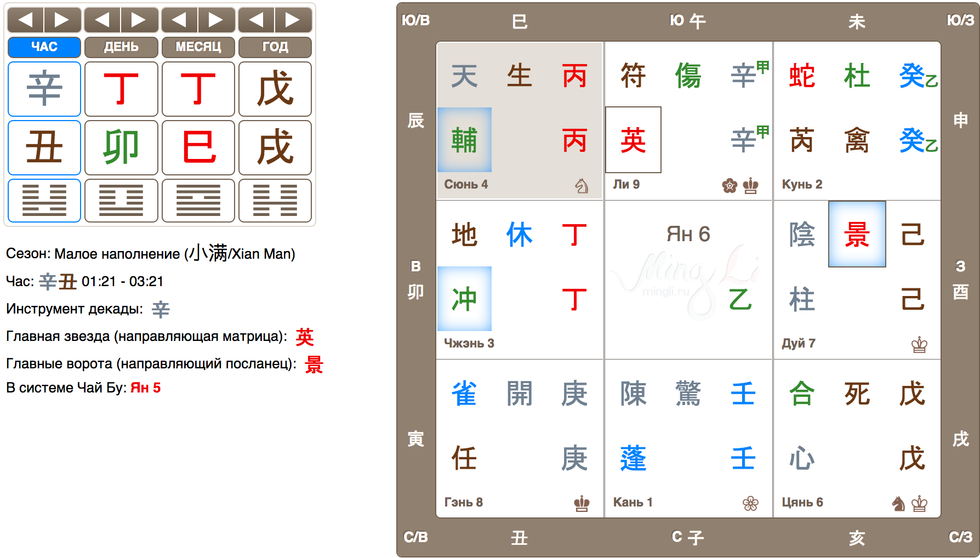Click the flower icon in Ли 9 palace
980x558 pixels.
[730, 186]
